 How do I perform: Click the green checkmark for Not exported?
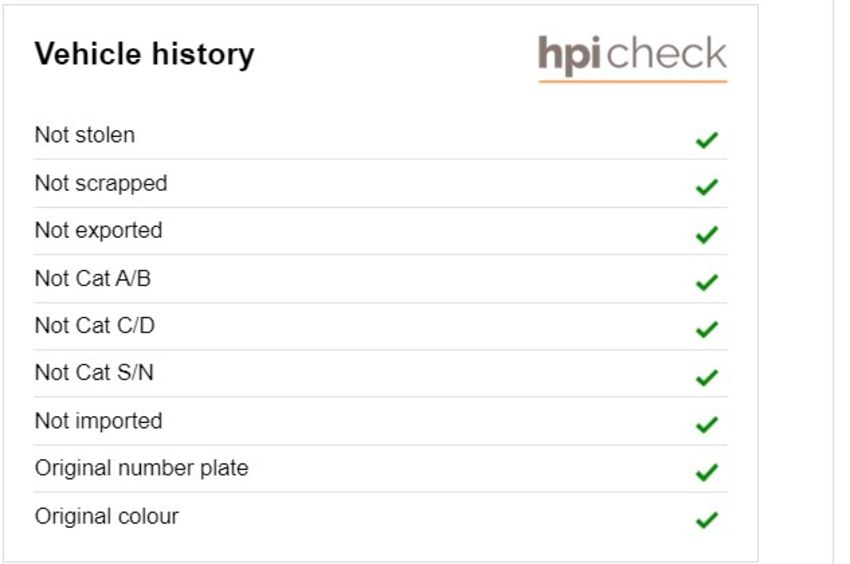point(707,235)
